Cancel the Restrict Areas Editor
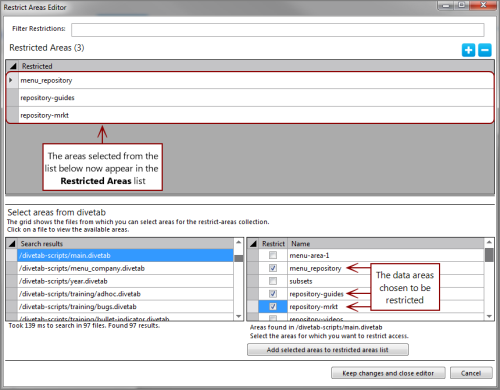500x390 pixels. (x=471, y=373)
